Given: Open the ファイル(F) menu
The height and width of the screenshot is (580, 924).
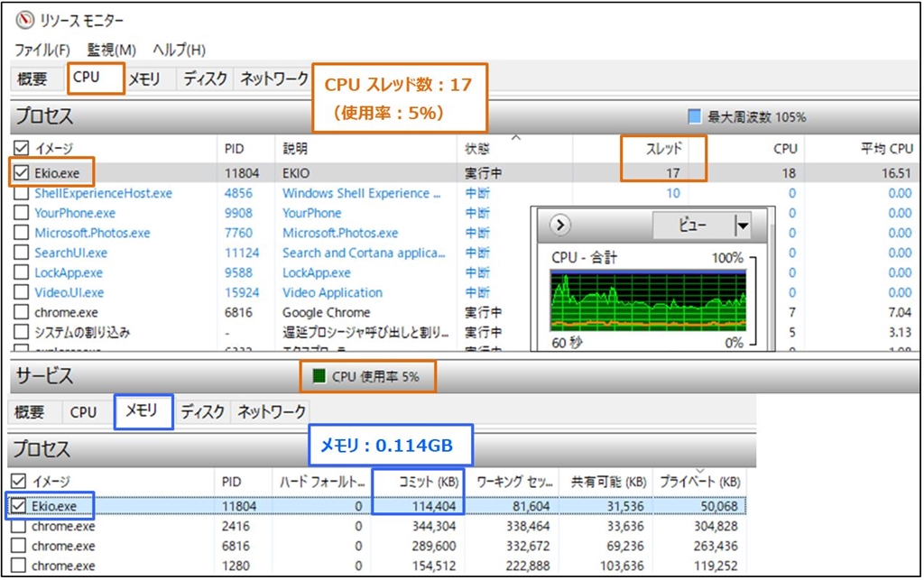Looking at the screenshot, I should click(42, 50).
